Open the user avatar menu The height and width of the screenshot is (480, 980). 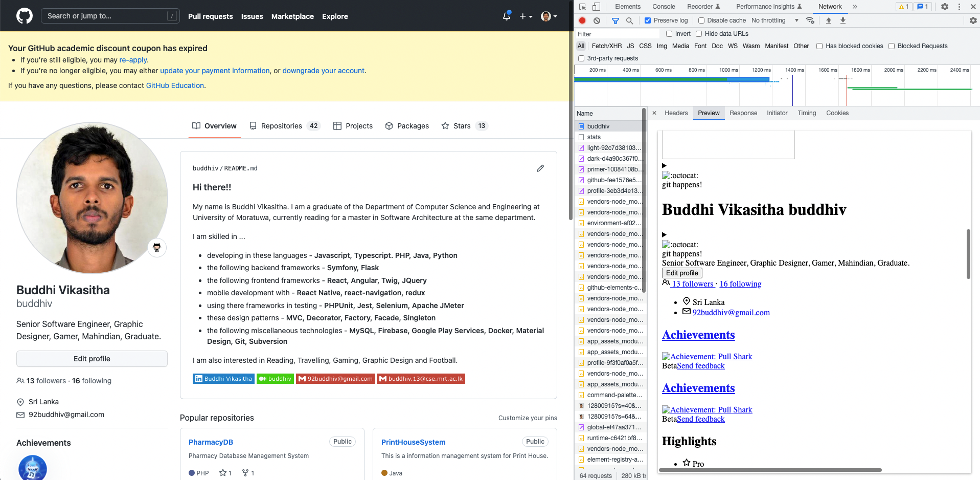pyautogui.click(x=549, y=16)
